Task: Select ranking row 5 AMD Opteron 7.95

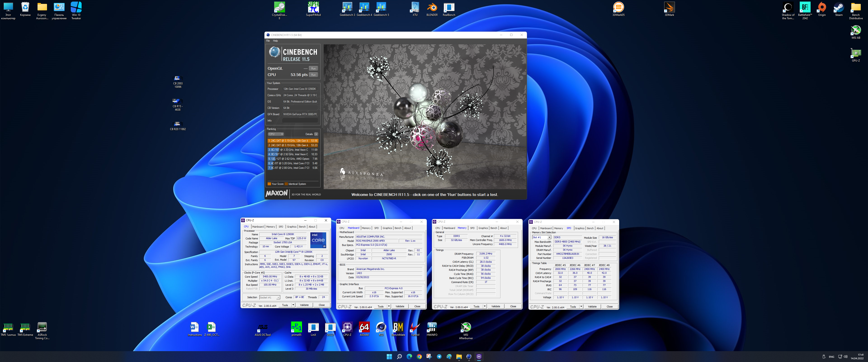Action: (293, 159)
